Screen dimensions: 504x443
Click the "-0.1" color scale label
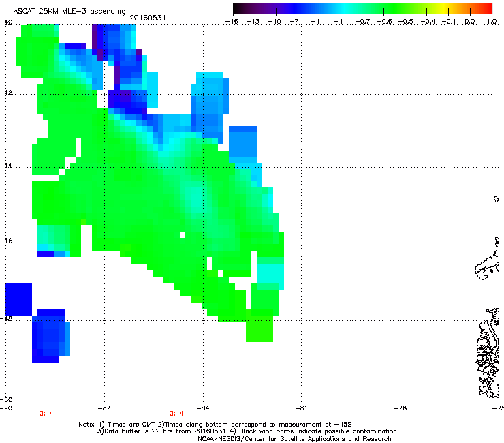click(x=449, y=22)
